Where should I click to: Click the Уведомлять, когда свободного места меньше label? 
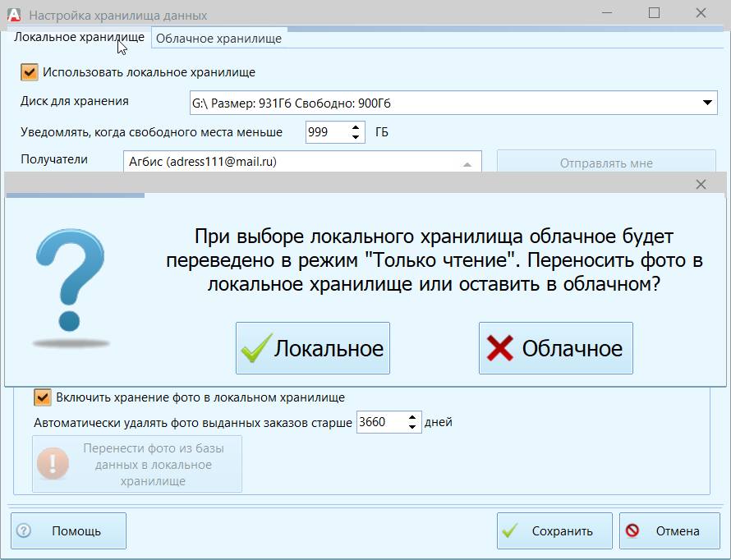pyautogui.click(x=151, y=132)
